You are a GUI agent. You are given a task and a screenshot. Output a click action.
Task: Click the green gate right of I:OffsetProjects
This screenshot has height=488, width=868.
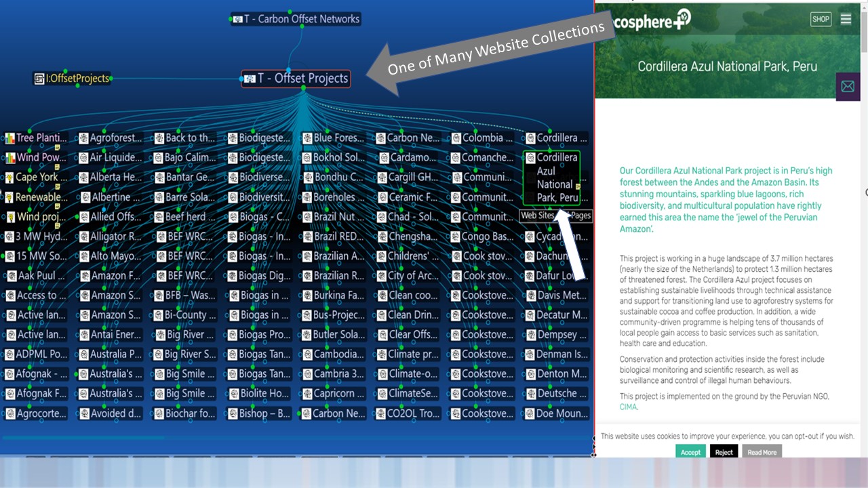tap(111, 79)
